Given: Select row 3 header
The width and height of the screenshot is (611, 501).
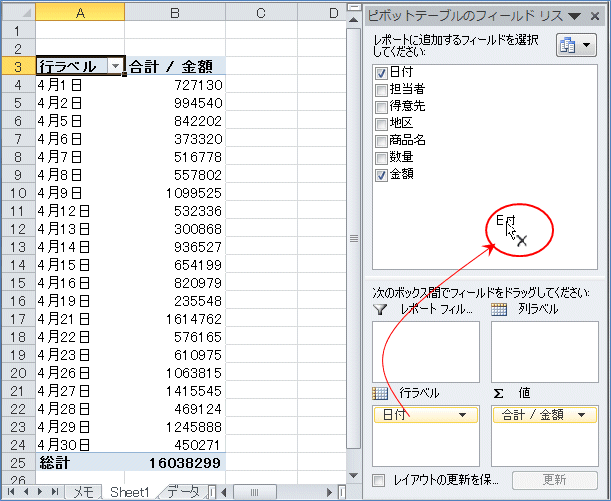Looking at the screenshot, I should [x=18, y=66].
